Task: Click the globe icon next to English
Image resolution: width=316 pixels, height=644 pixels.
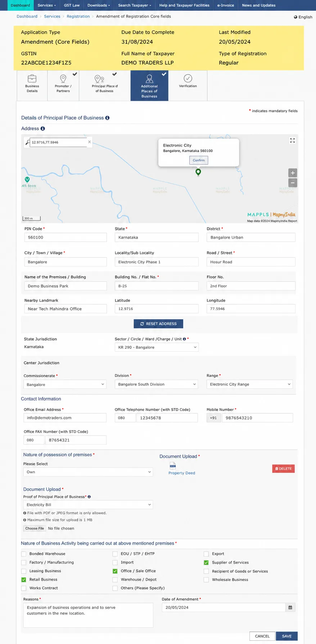Action: [x=295, y=17]
